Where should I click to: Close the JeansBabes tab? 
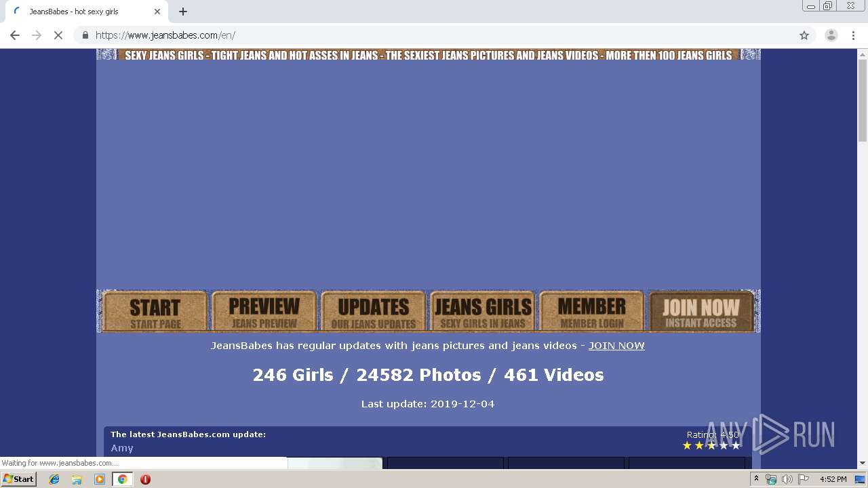coord(157,12)
